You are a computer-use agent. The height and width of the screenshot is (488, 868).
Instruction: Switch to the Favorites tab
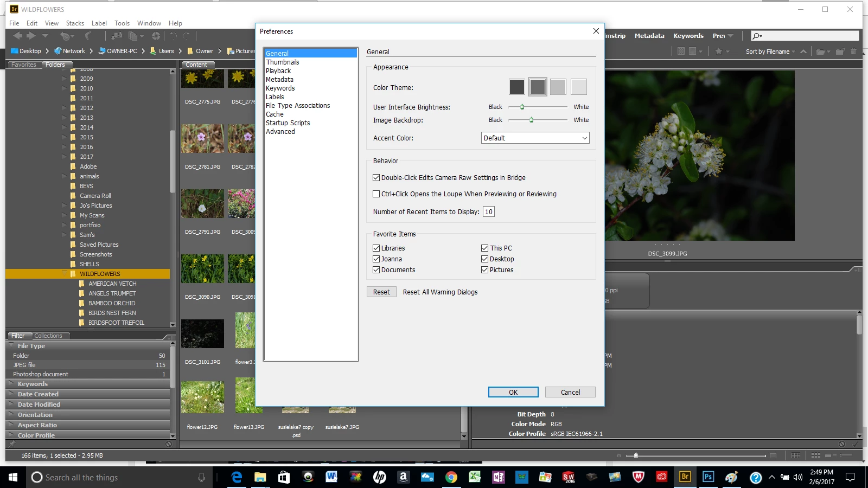pyautogui.click(x=24, y=65)
